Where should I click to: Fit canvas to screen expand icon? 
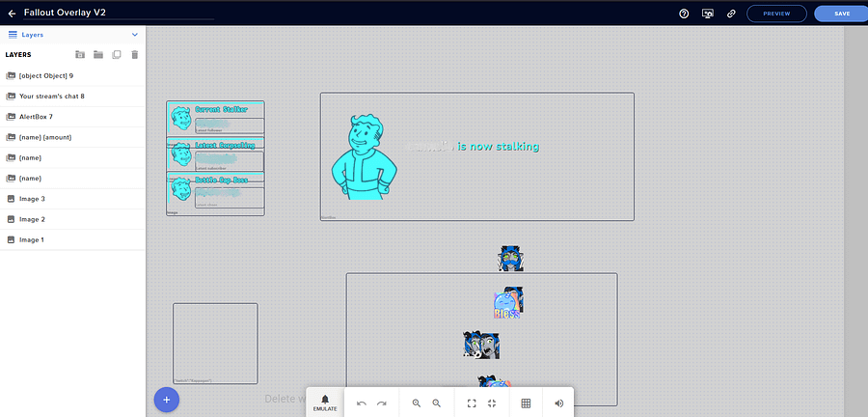[472, 403]
